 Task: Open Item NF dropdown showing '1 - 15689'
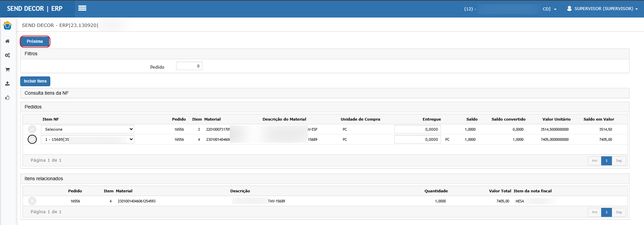point(87,139)
